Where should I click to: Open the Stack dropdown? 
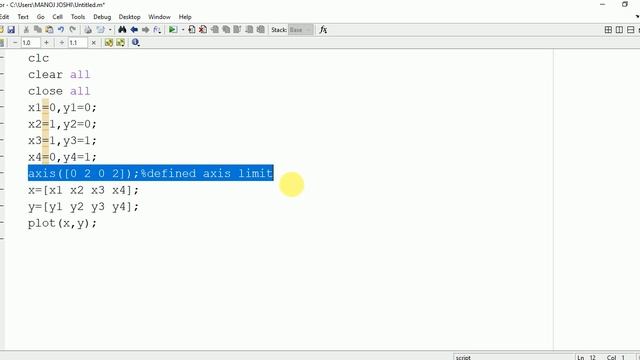coord(300,30)
